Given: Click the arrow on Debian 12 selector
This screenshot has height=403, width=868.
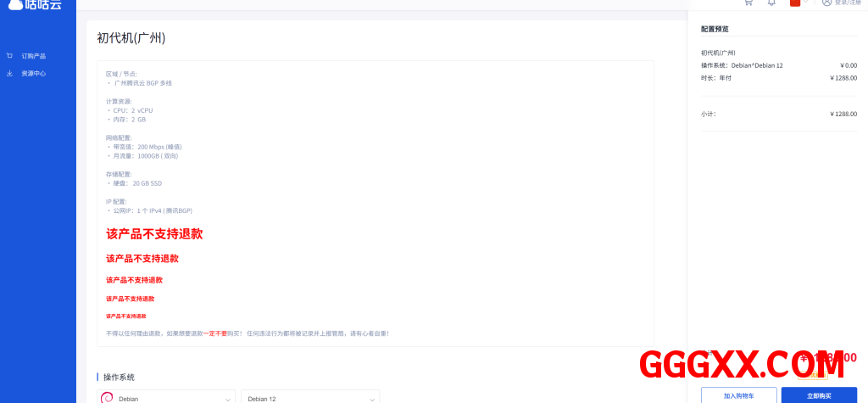Looking at the screenshot, I should [x=371, y=397].
